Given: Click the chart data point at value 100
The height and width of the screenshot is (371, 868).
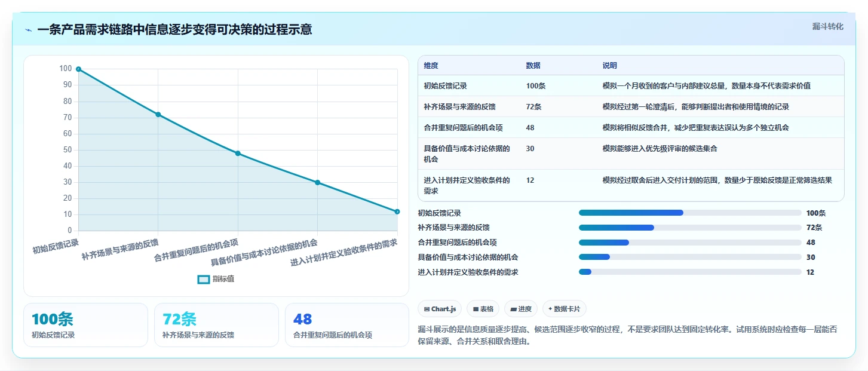Looking at the screenshot, I should coord(78,69).
